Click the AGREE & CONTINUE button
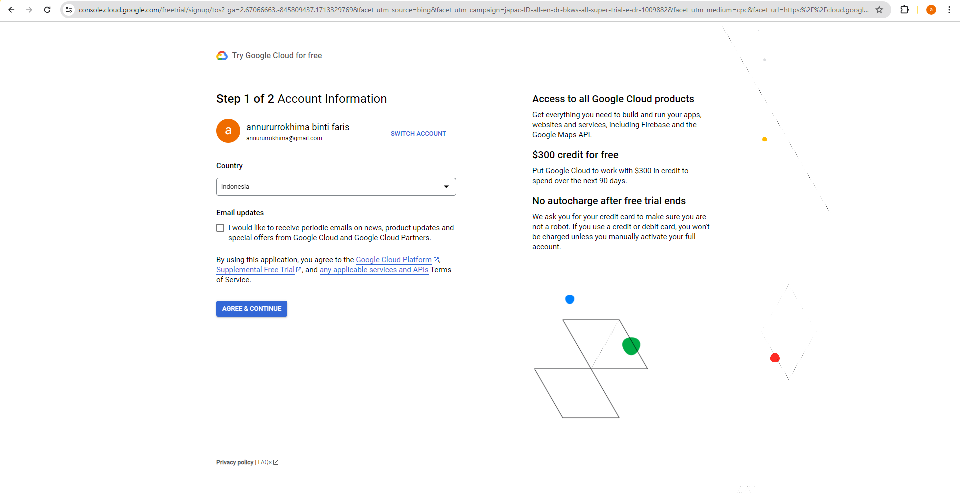 [x=252, y=309]
